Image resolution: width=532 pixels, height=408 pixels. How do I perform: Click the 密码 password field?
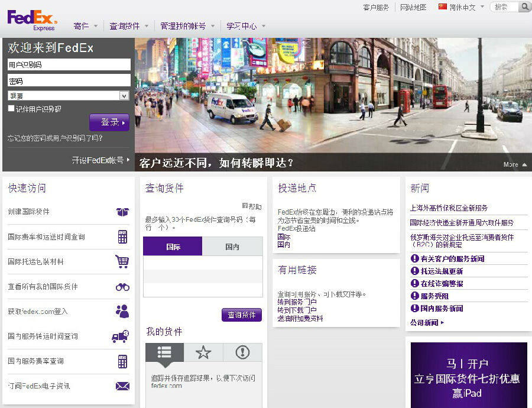click(69, 80)
